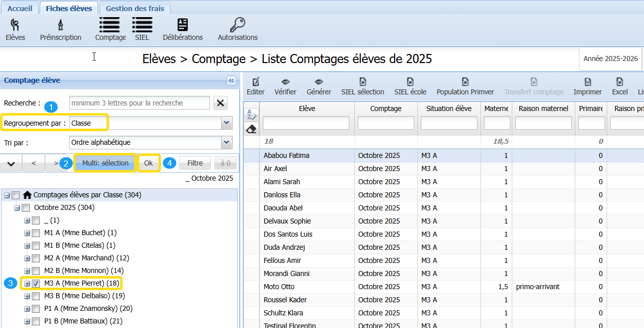Viewport: 644px width, 328px height.
Task: Uncheck the M3 A (Mme Pierret) checkbox
Action: coord(36,284)
